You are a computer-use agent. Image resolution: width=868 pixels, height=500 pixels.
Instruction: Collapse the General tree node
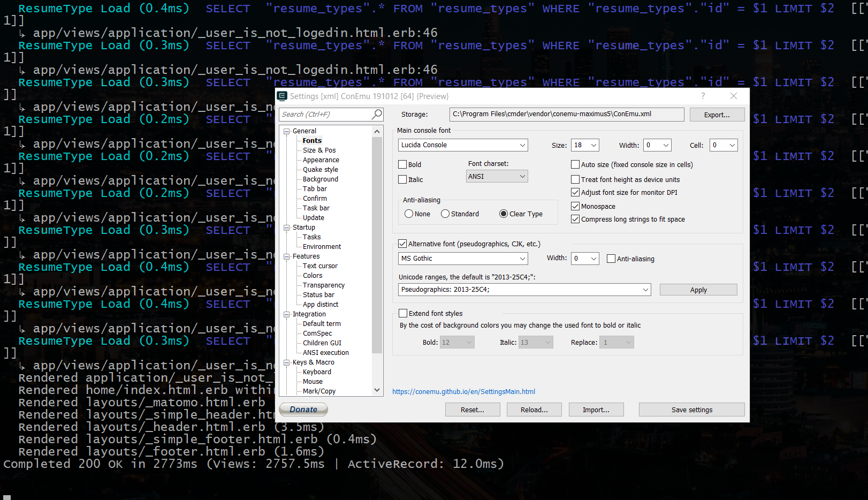pos(286,131)
